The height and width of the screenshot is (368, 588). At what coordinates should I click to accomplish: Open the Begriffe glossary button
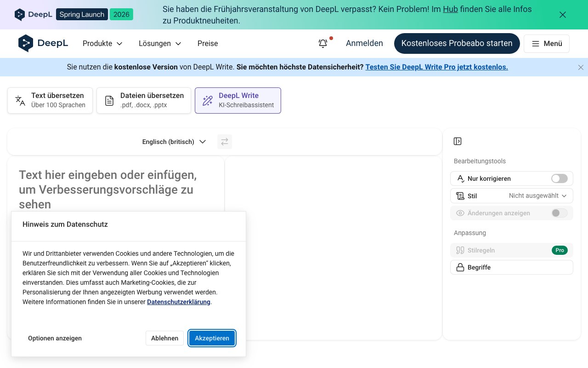pyautogui.click(x=512, y=267)
